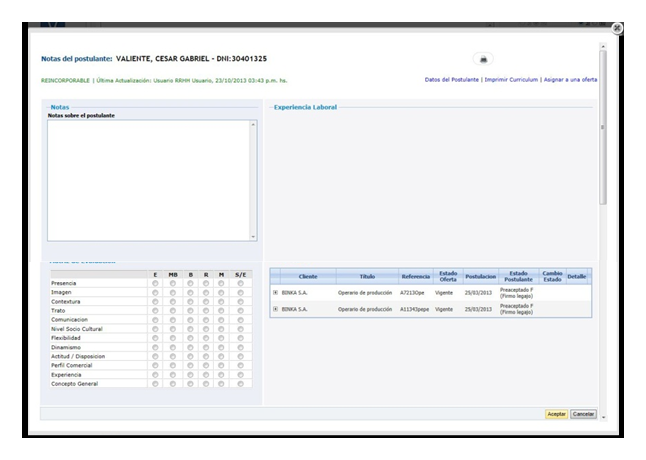Expand the second BINKA S.A. row
Screen dimensions: 646x460
point(276,309)
